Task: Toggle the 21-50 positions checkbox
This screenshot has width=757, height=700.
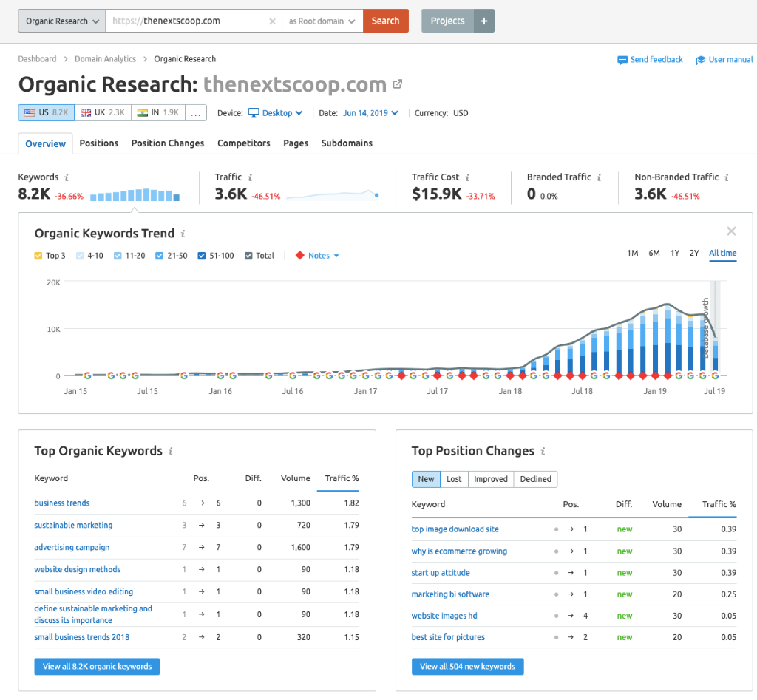Action: [x=160, y=256]
